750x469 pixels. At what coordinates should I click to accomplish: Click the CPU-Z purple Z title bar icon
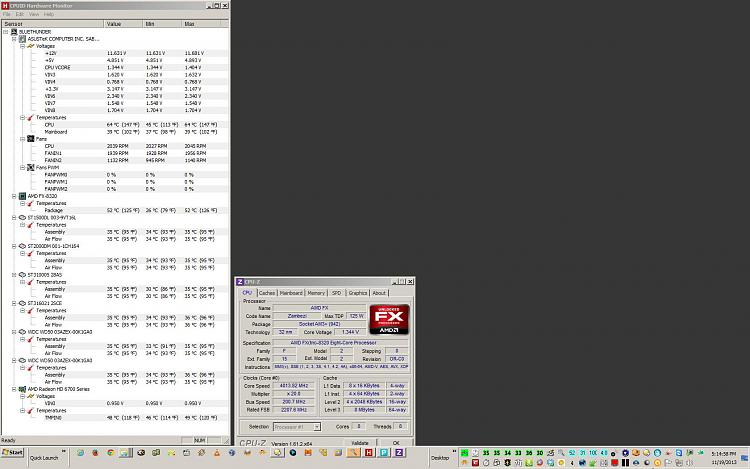coord(240,282)
